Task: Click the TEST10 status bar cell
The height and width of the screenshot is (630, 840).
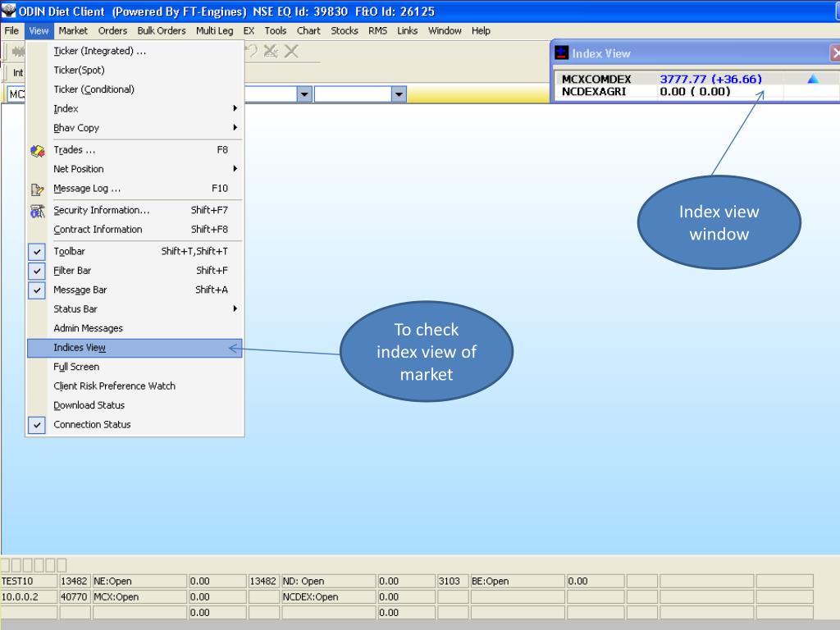Action: [29, 582]
